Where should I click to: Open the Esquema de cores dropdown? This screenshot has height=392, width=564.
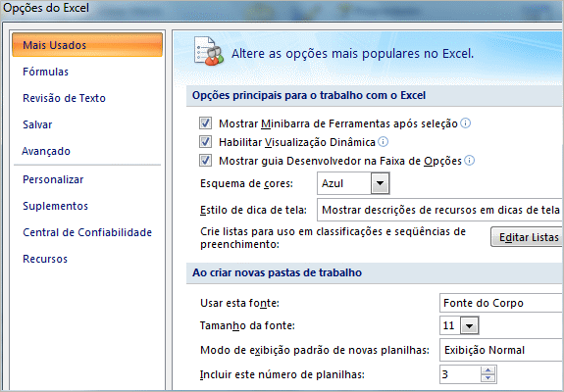point(380,183)
